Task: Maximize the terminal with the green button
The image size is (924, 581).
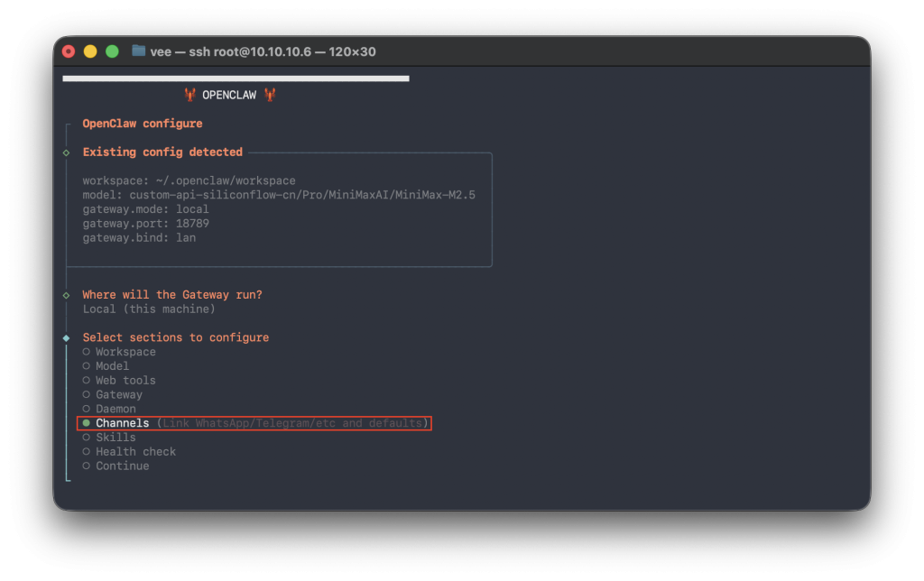Action: click(x=112, y=51)
